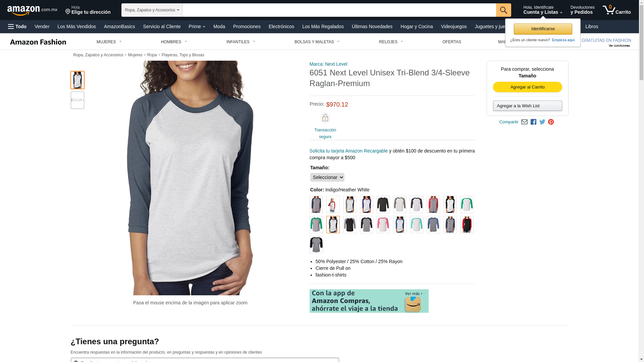The image size is (644, 362).
Task: Go to Amazon.com.mx home logo
Action: click(x=32, y=10)
